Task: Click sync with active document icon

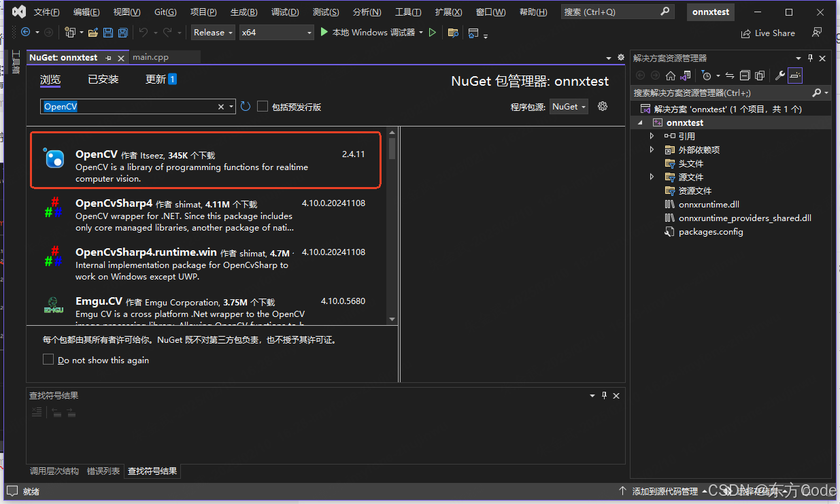Action: pyautogui.click(x=730, y=75)
